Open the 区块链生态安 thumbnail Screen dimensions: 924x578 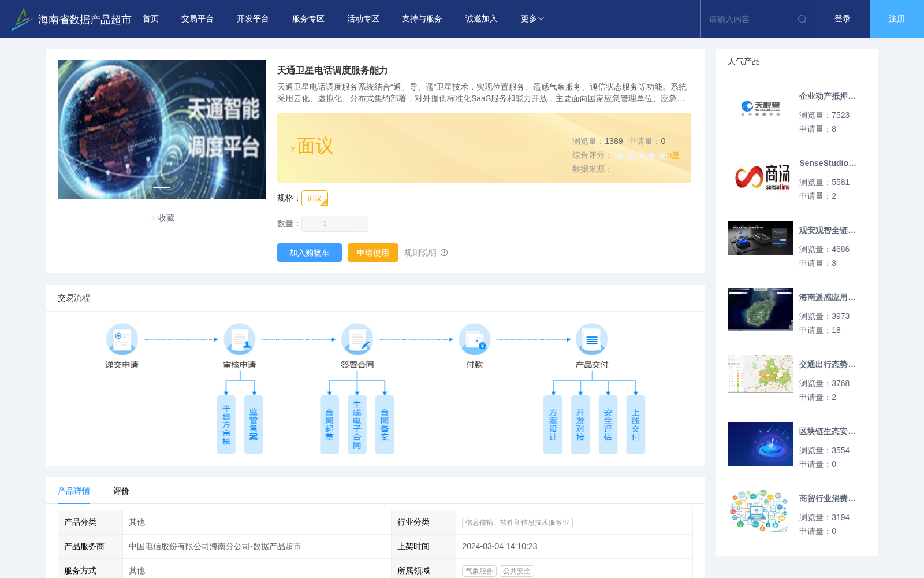coord(761,444)
